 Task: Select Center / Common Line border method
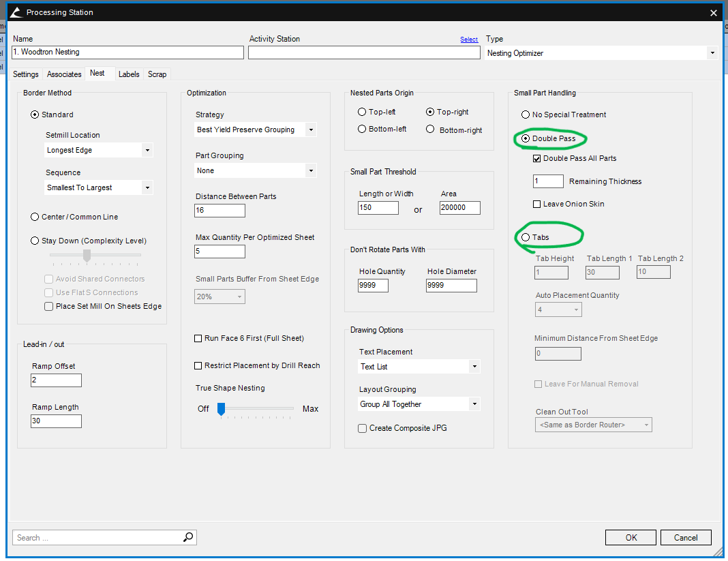pyautogui.click(x=35, y=217)
